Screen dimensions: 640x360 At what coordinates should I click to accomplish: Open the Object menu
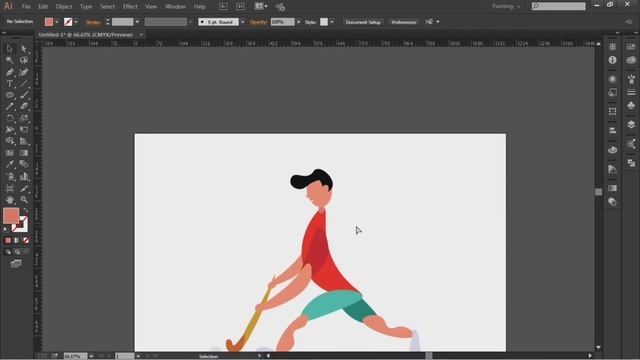(x=64, y=7)
